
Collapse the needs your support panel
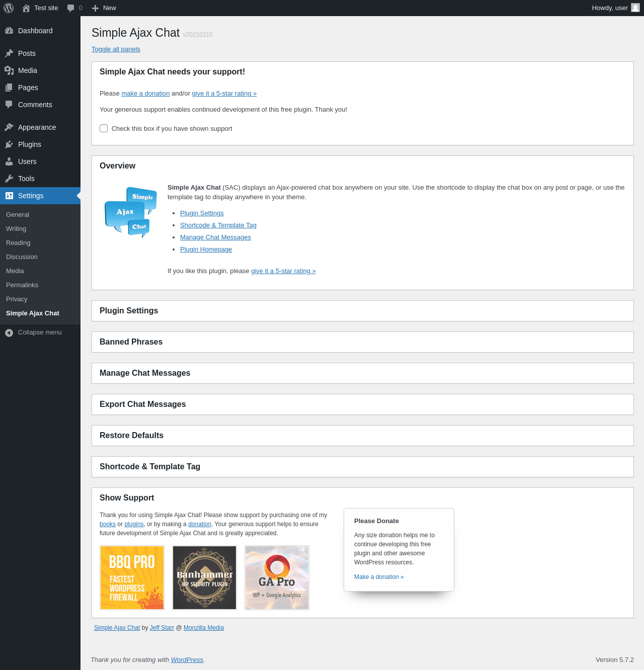[x=363, y=72]
